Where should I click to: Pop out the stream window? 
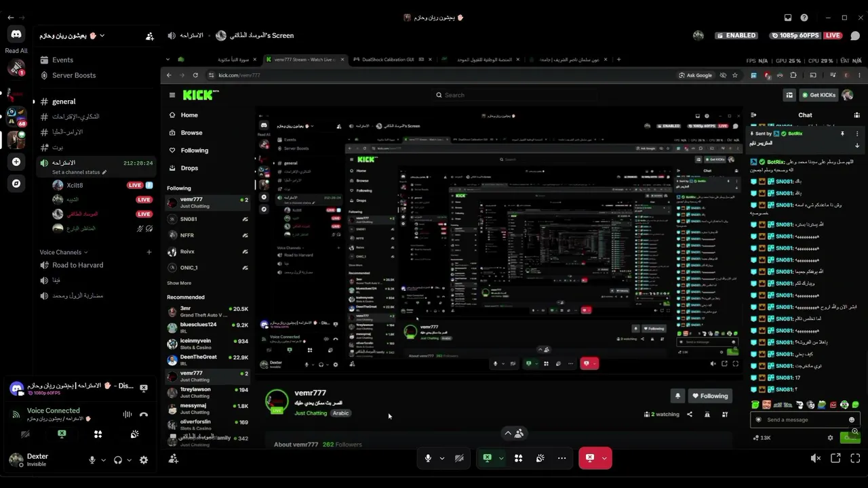(835, 459)
